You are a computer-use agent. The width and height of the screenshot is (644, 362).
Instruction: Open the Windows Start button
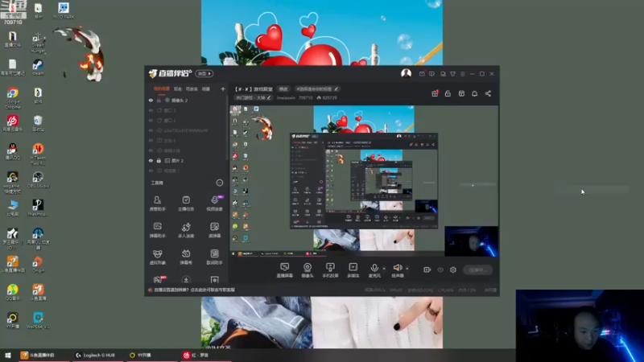click(x=8, y=355)
